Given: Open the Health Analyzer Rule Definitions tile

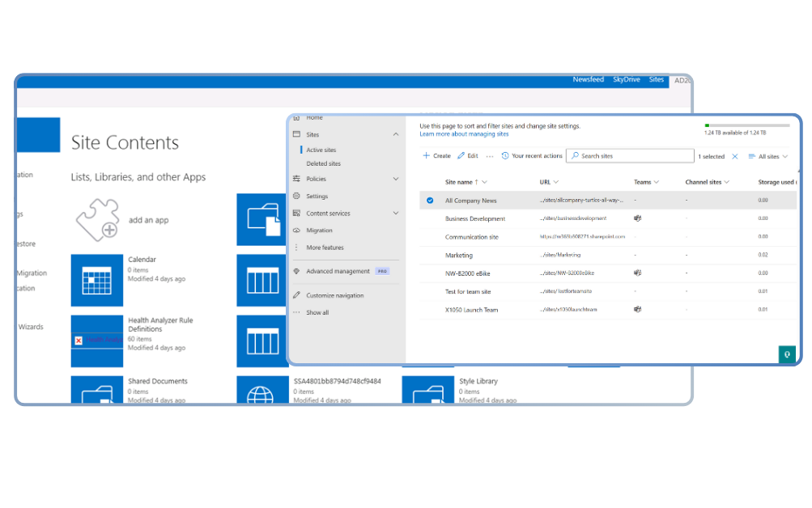Looking at the screenshot, I should coord(97,338).
